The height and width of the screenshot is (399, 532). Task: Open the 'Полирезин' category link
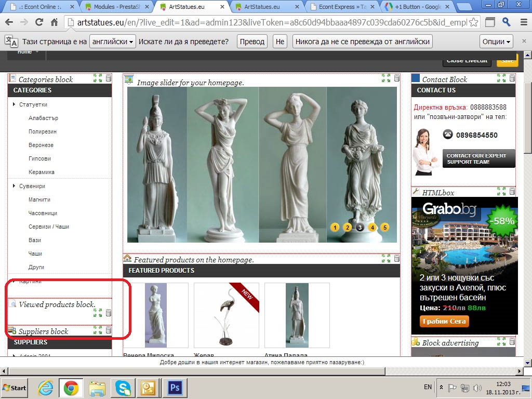[43, 131]
